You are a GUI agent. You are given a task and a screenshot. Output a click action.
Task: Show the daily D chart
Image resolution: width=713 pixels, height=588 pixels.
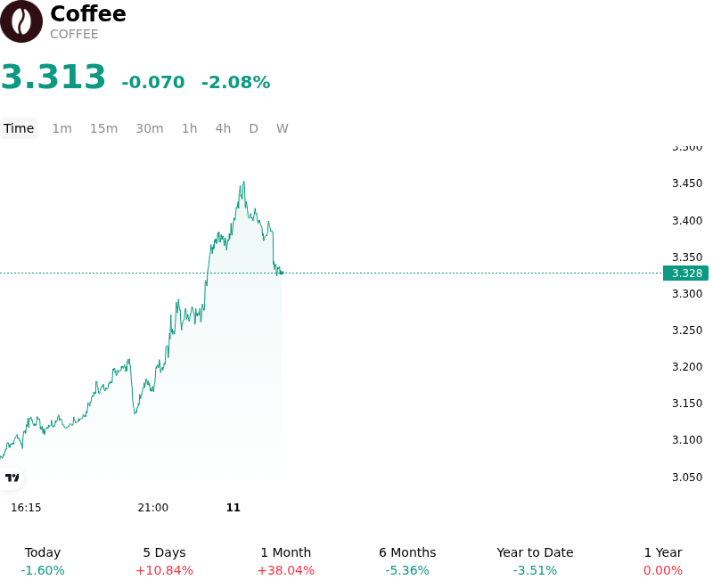point(253,128)
